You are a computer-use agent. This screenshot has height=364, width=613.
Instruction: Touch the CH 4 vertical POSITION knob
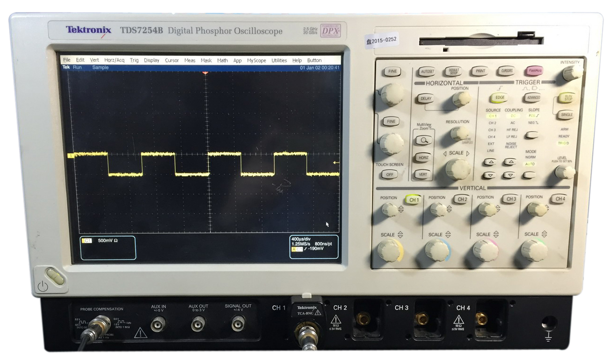coord(536,209)
